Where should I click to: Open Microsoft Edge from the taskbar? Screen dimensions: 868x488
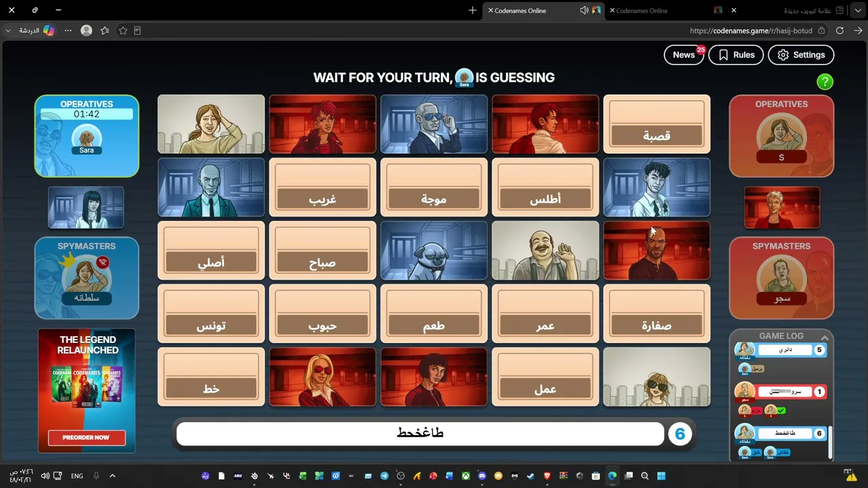tap(612, 476)
